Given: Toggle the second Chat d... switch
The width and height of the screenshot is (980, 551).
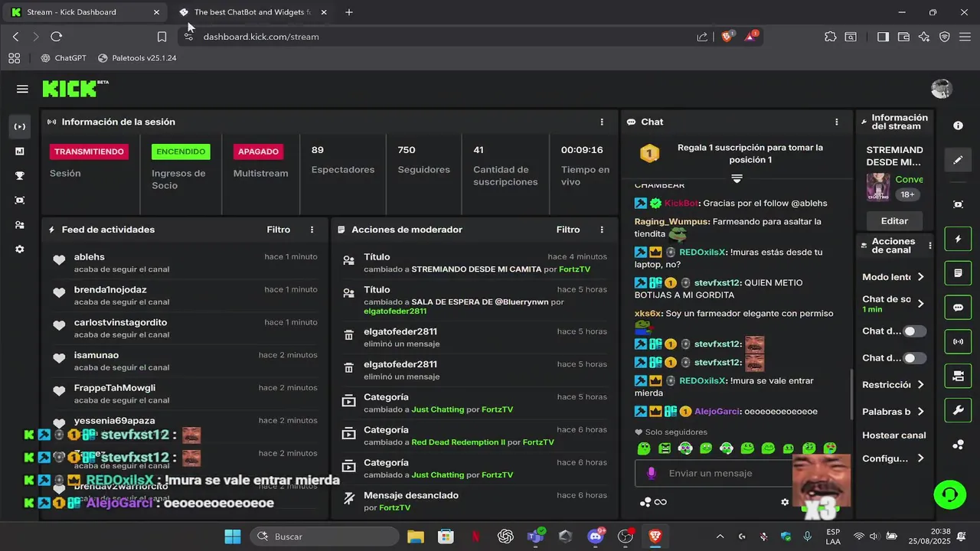Looking at the screenshot, I should tap(915, 358).
